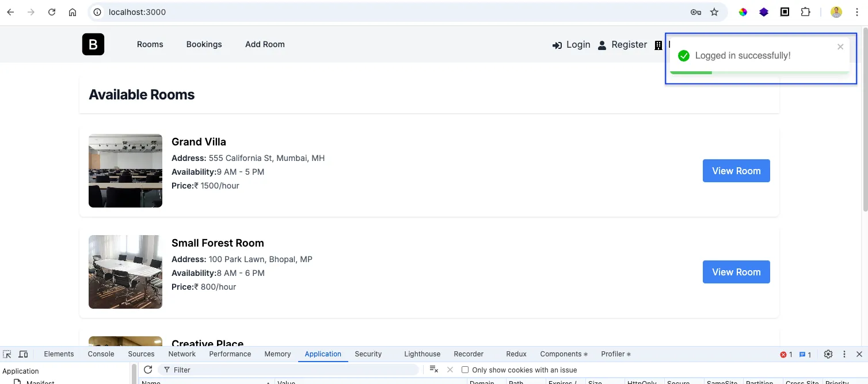Click the sign-in arrow icon next to Login
The image size is (868, 384).
click(x=557, y=45)
